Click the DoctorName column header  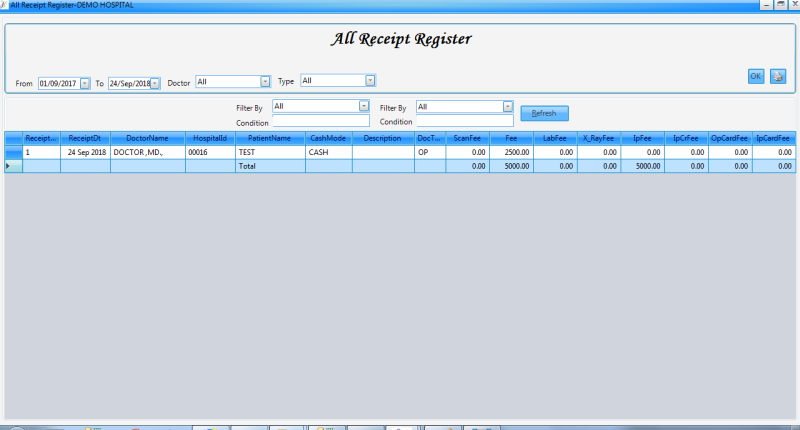point(148,138)
